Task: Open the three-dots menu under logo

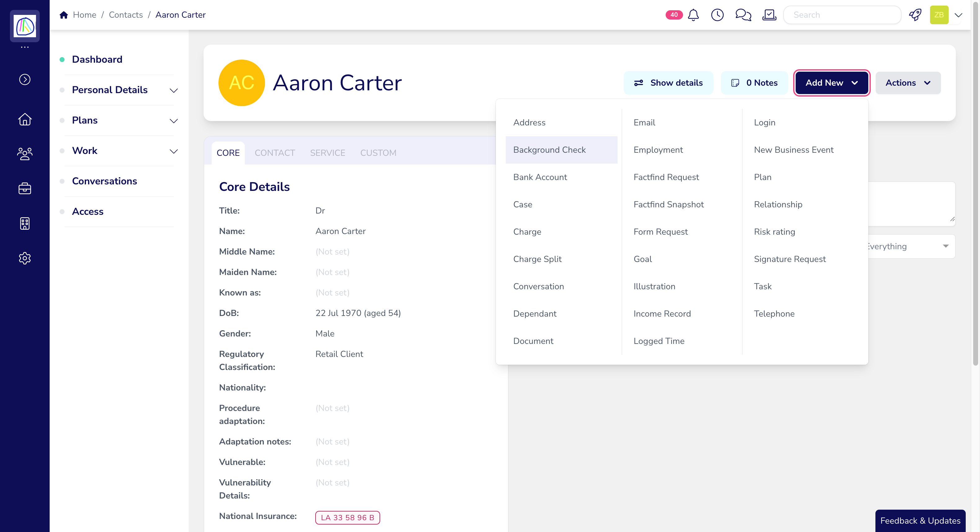Action: pyautogui.click(x=25, y=47)
